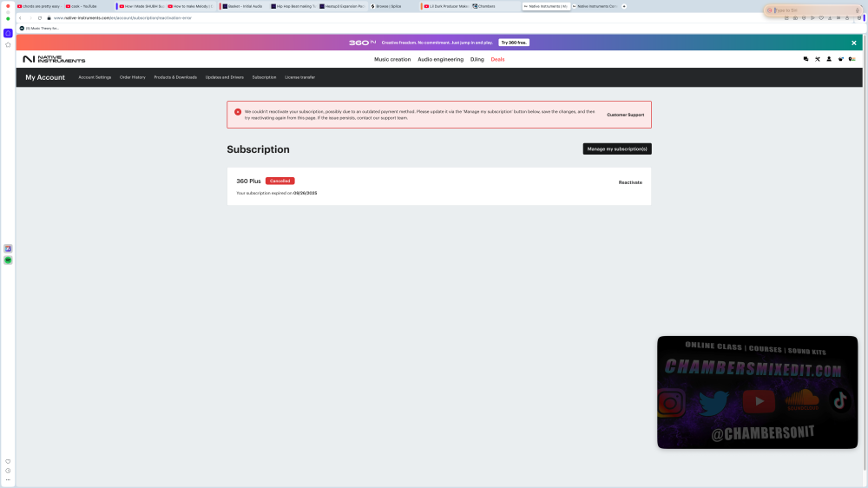Open the country and location selector icon

[x=852, y=59]
